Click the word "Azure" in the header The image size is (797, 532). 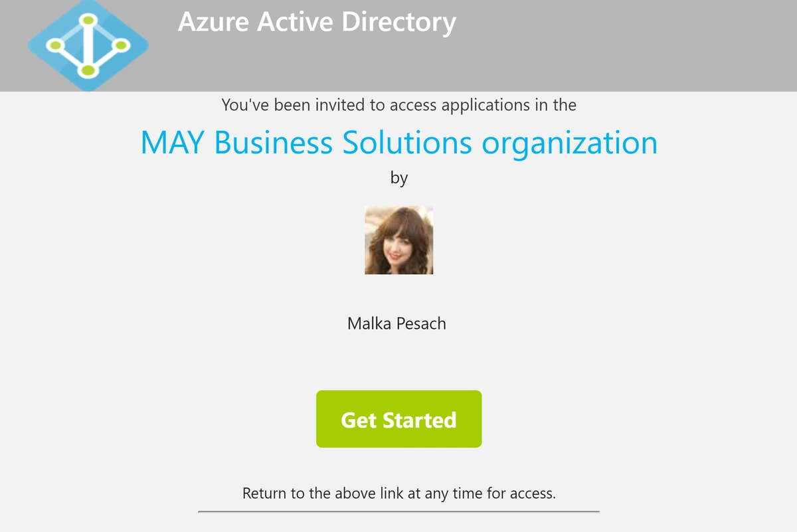pos(214,22)
